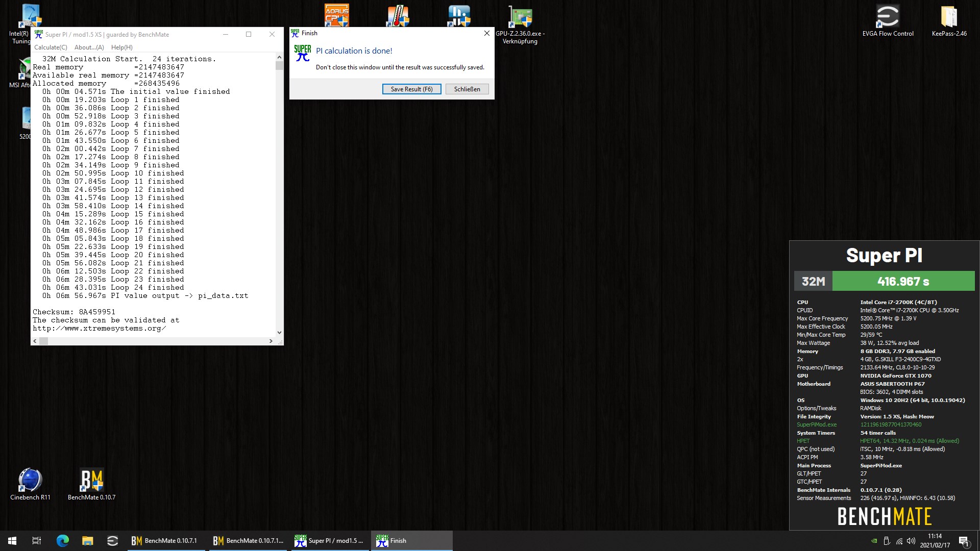Open the volume speaker tray icon
Image resolution: width=980 pixels, height=551 pixels.
pos(911,541)
